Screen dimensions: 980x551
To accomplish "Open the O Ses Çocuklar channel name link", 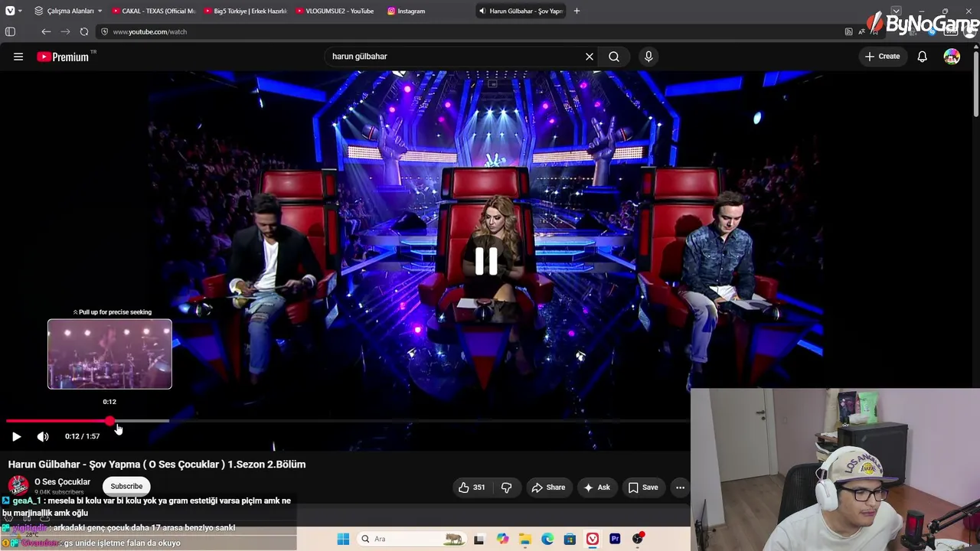I will (62, 482).
